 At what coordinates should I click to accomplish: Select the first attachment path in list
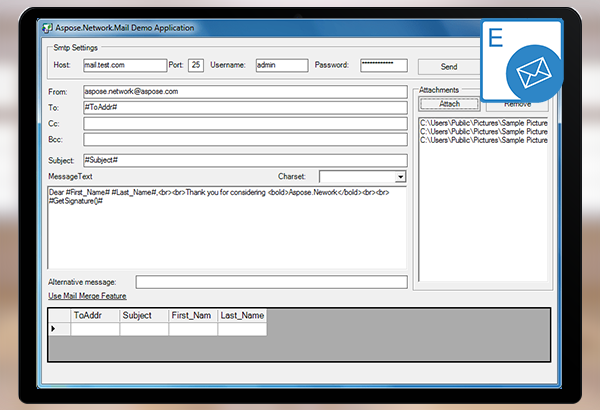(x=484, y=123)
